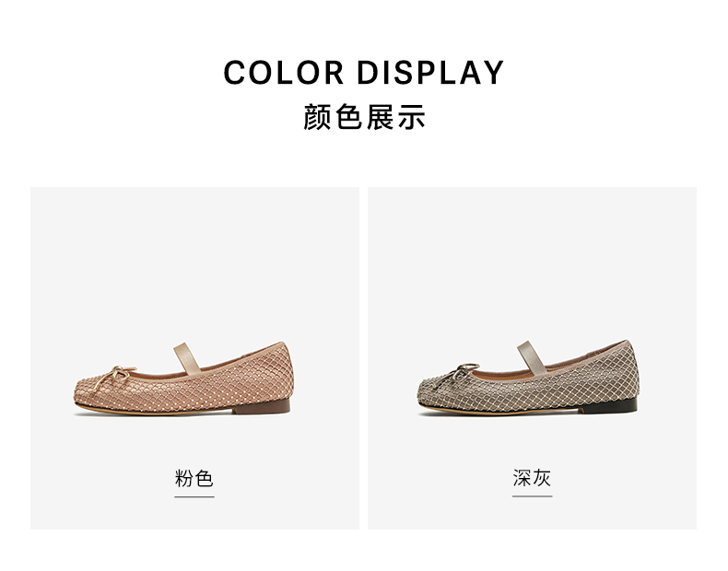Select the 粉色 color label
Image resolution: width=728 pixels, height=571 pixels.
(x=194, y=478)
